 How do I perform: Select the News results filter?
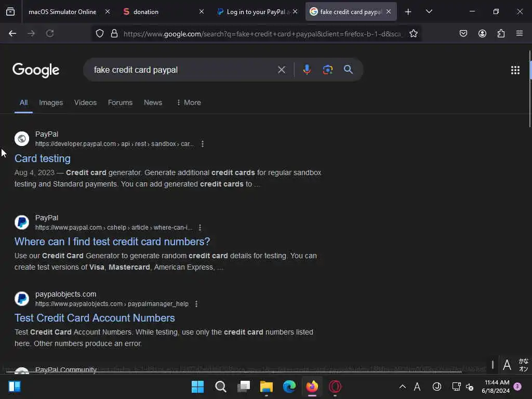tap(153, 102)
